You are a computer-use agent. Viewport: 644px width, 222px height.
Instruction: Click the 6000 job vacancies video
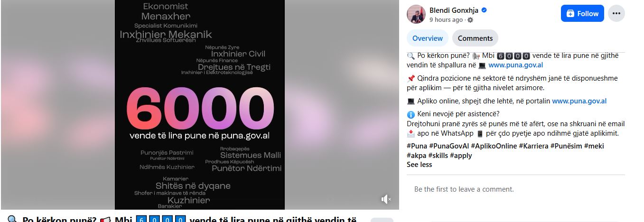(x=200, y=105)
